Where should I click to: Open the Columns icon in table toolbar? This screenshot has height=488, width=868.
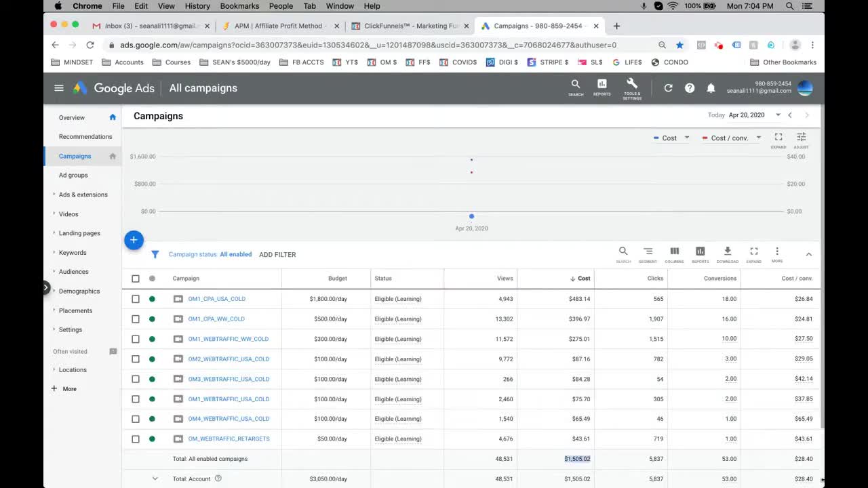pyautogui.click(x=674, y=251)
